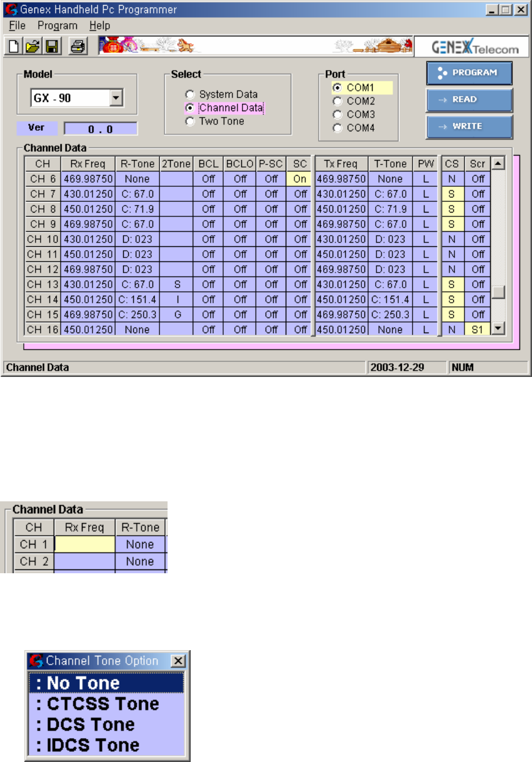Screen dimensions: 532x762
Task: Click CH 10 Rx Freq 430.01250 cell
Action: coord(88,239)
